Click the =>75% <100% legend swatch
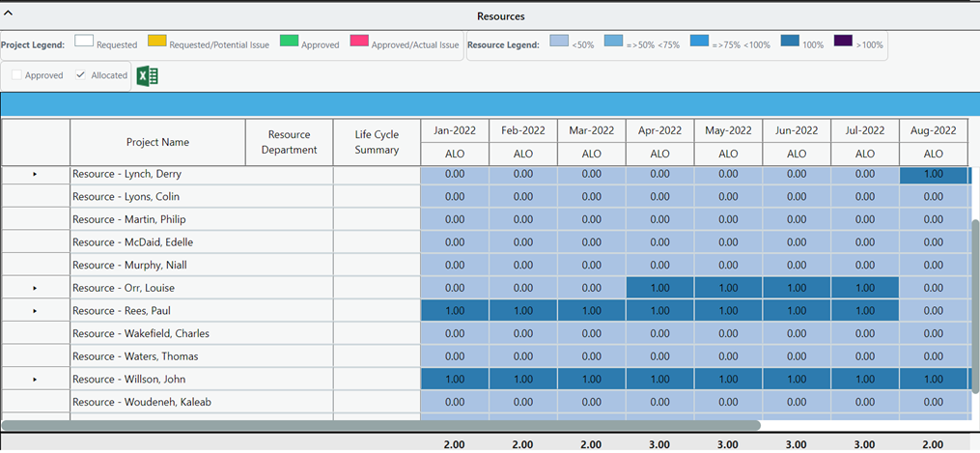The image size is (980, 453). 699,42
